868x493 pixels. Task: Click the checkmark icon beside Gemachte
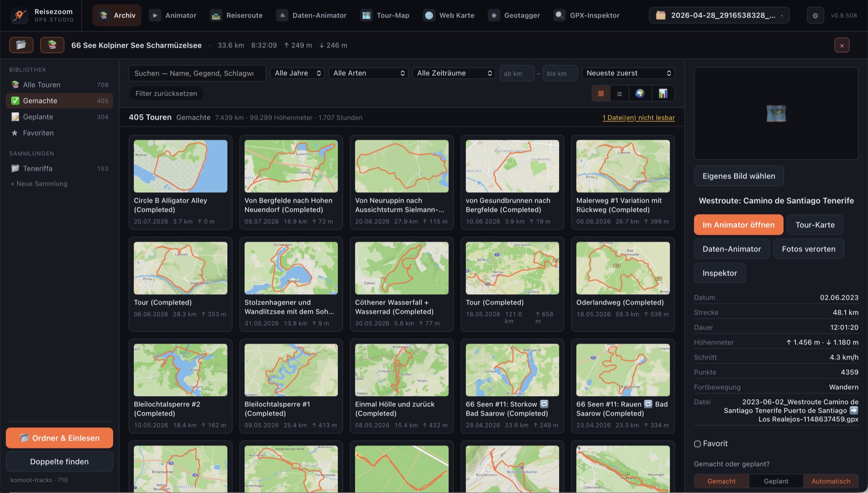15,100
